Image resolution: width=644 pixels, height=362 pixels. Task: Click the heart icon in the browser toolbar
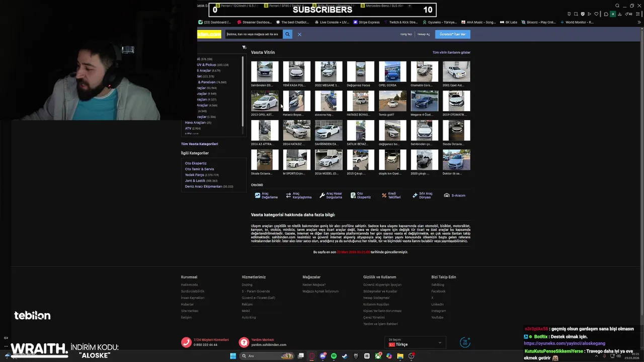pyautogui.click(x=596, y=14)
